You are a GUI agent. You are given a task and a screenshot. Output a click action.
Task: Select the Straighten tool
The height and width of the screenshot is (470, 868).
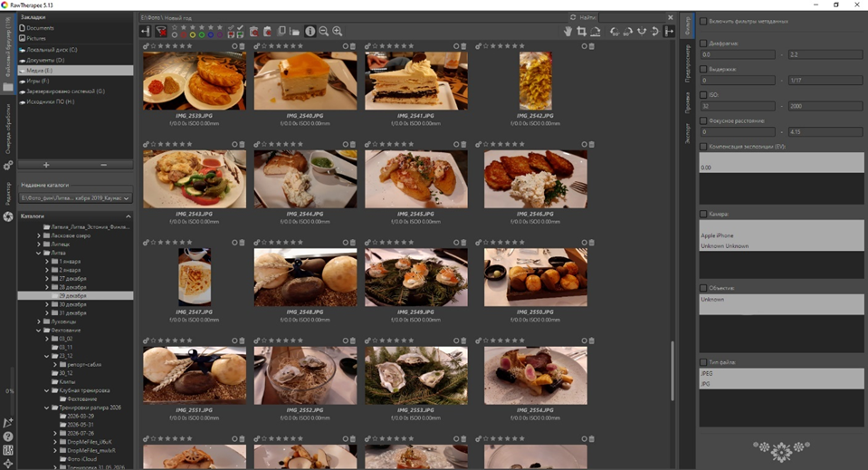click(595, 32)
